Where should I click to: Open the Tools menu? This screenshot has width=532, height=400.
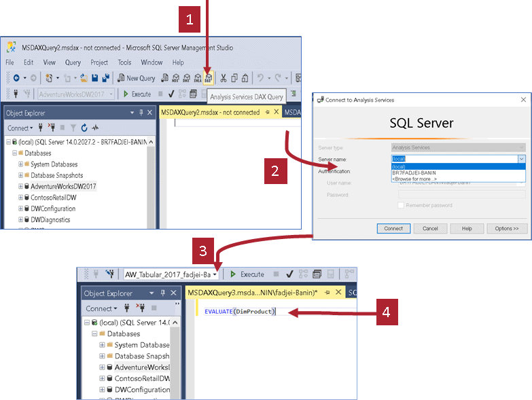pyautogui.click(x=124, y=62)
